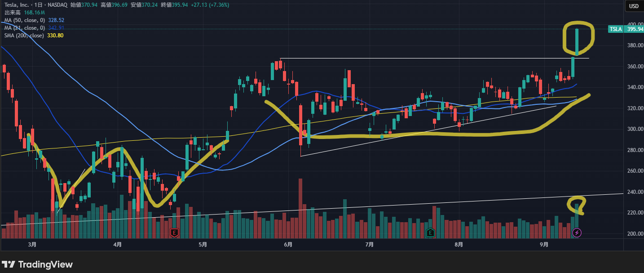Click the 328.52 MA 50 value
The height and width of the screenshot is (273, 644).
(x=56, y=20)
